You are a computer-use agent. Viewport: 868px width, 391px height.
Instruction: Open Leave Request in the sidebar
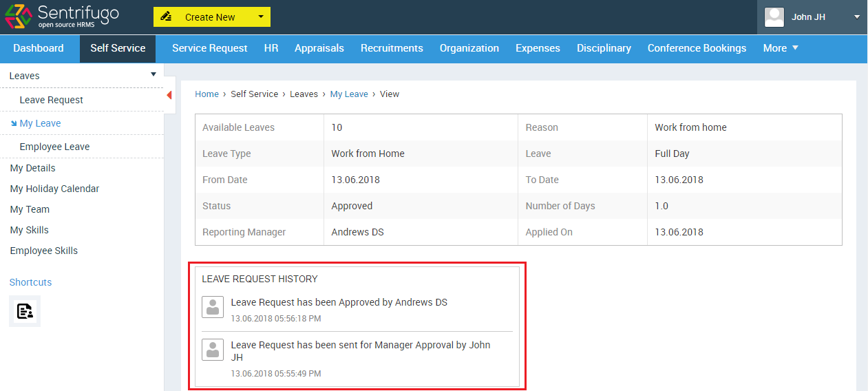(x=51, y=100)
